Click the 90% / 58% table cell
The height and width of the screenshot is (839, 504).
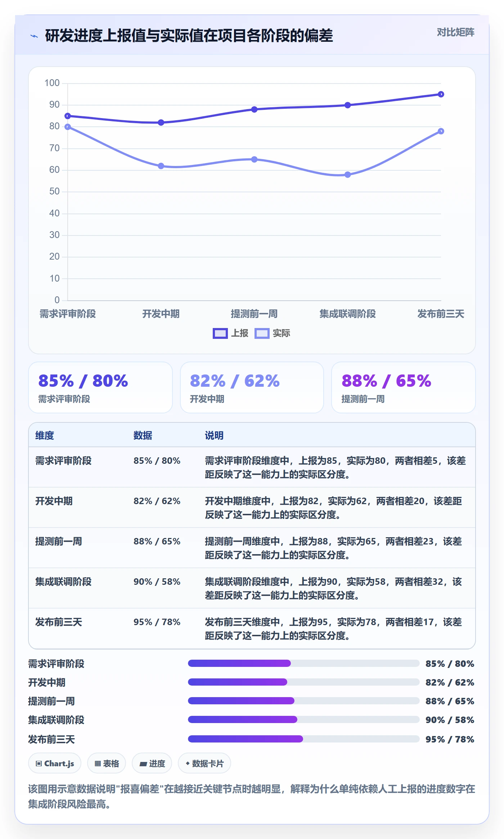tap(157, 582)
